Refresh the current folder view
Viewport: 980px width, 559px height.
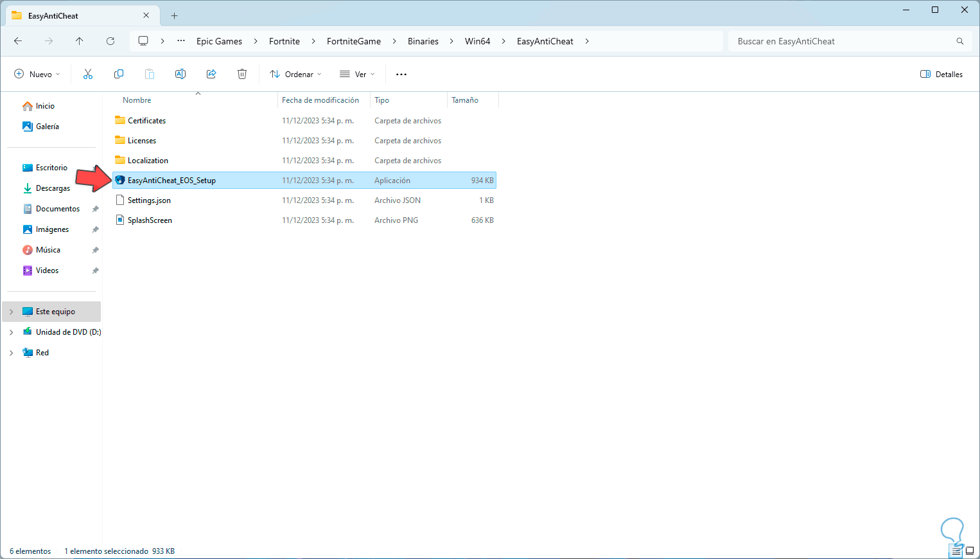click(x=110, y=41)
